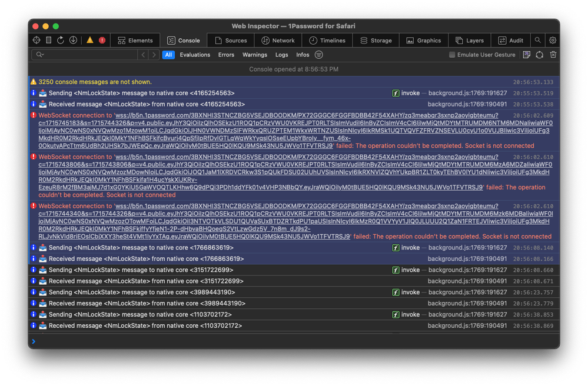
Task: Go to next filter result arrow
Action: click(154, 55)
